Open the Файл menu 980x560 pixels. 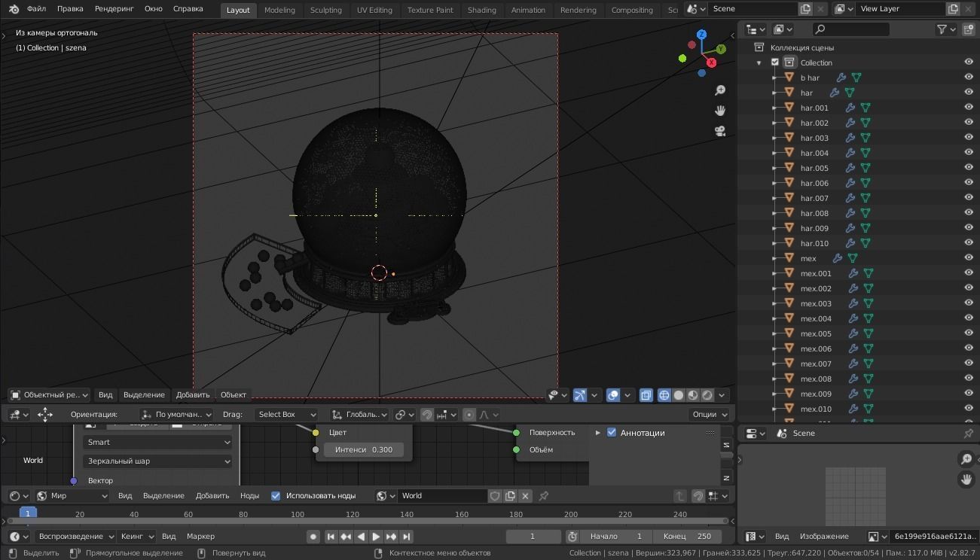click(36, 9)
